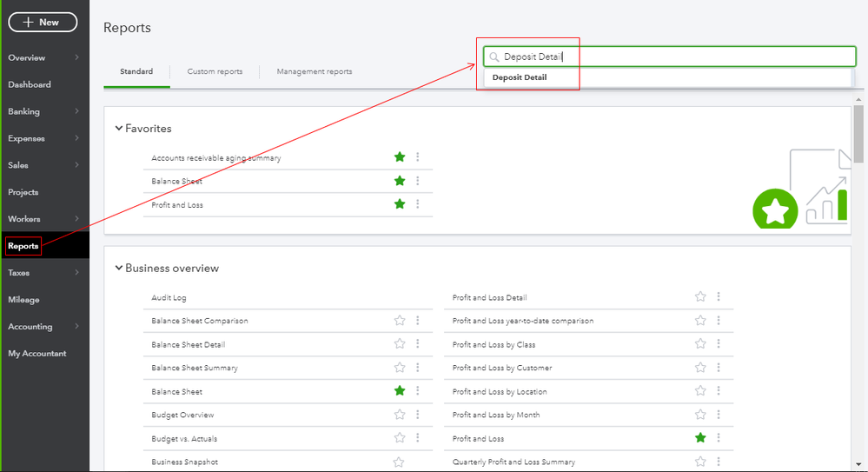Viewport: 868px width, 472px height.
Task: Switch to Management reports tab
Action: pos(315,71)
